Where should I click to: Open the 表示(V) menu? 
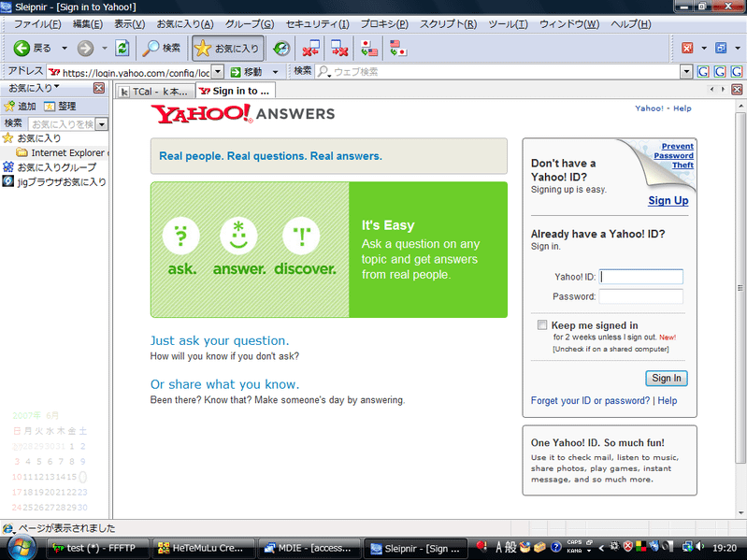tap(130, 23)
